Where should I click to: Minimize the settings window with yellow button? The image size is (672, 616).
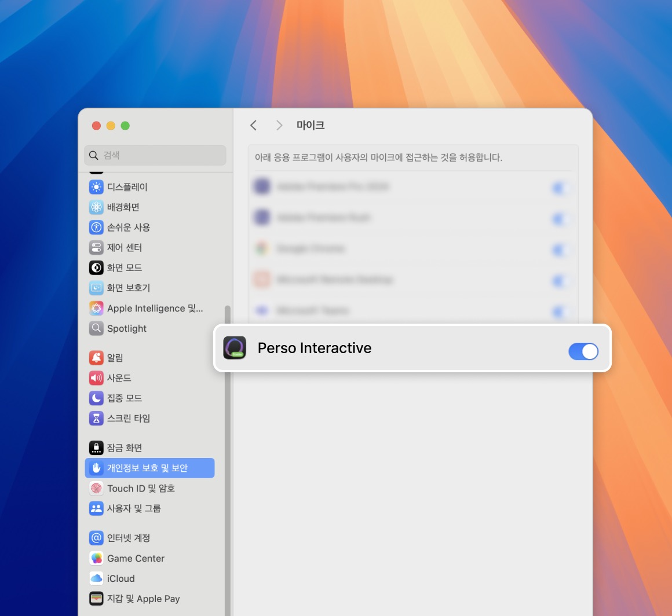[111, 126]
